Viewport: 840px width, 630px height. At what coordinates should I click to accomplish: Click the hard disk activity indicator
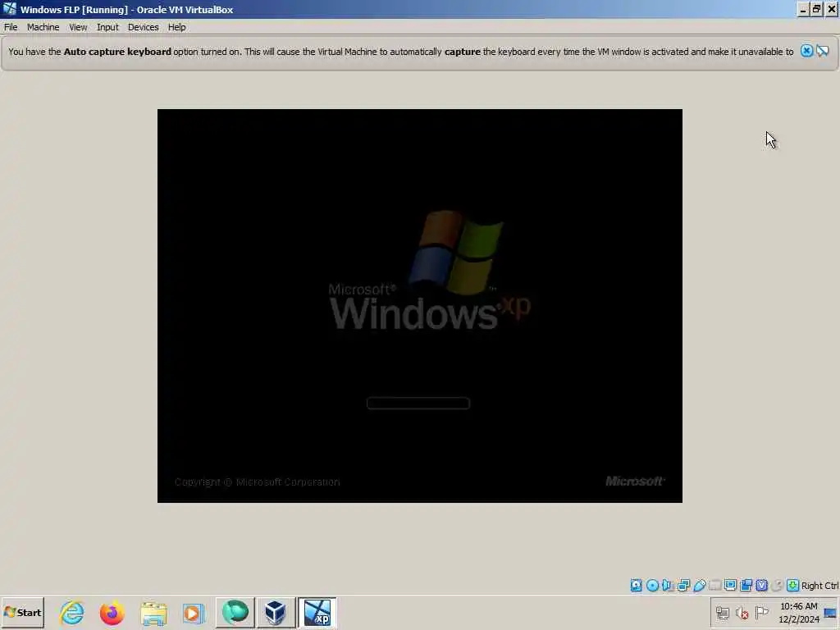636,585
